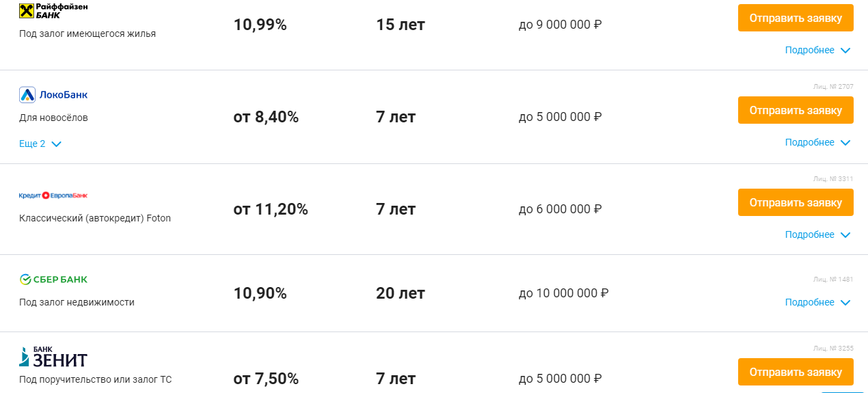
Task: Open 'Классический (автокредит) Foton' offer
Action: click(95, 218)
